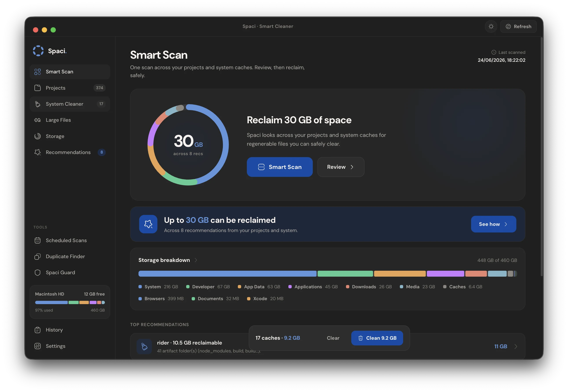The width and height of the screenshot is (568, 392).
Task: Click the Developer 67 GB legend entry
Action: click(x=208, y=287)
